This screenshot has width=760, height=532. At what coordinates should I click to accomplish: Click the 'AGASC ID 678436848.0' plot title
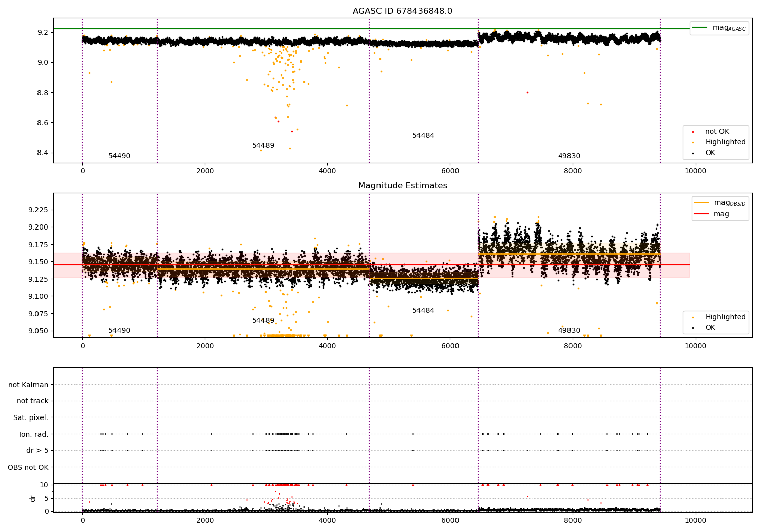[402, 11]
